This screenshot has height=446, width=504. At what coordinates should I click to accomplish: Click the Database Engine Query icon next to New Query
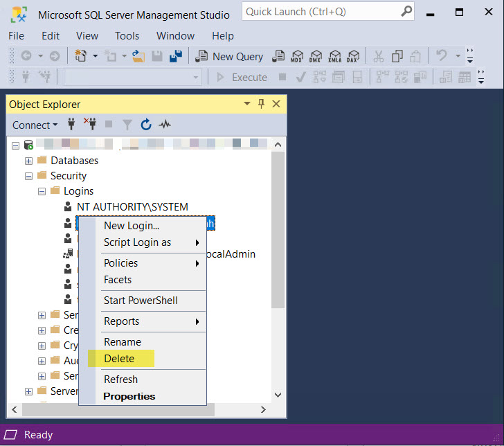coord(278,57)
